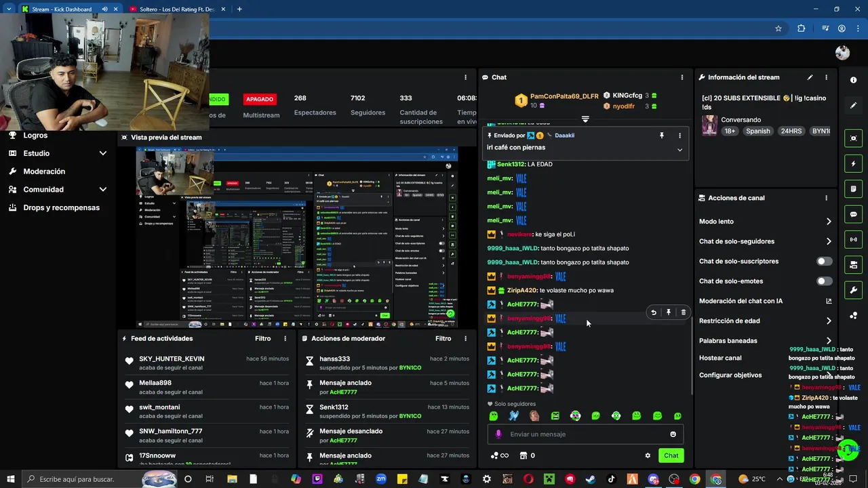The width and height of the screenshot is (868, 488).
Task: Open Logros in the sidebar
Action: point(35,135)
